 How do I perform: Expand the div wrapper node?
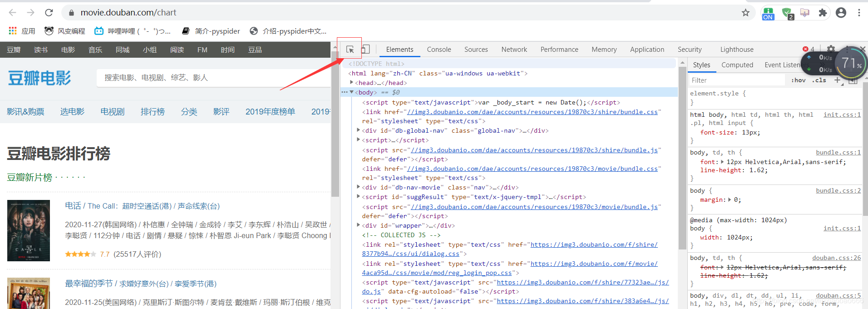(359, 225)
